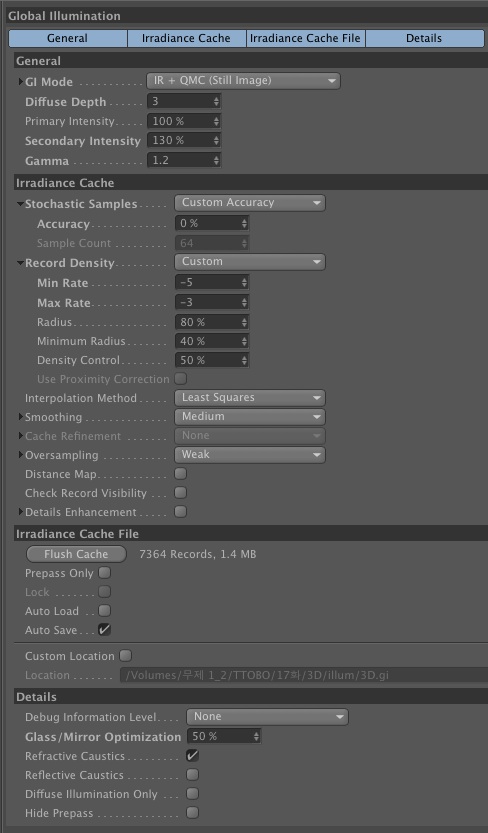Expand the GI Mode disclosure triangle
The image size is (488, 833).
click(21, 82)
